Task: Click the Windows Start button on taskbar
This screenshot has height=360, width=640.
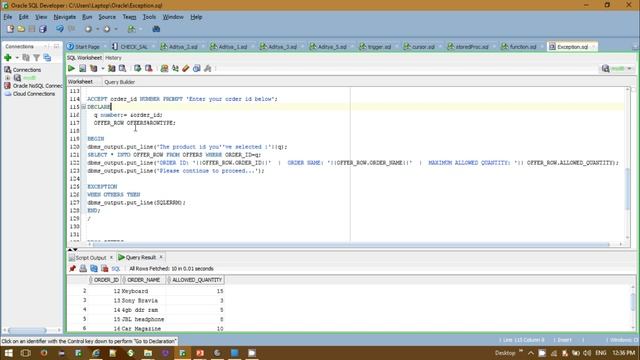Action: click(x=8, y=353)
